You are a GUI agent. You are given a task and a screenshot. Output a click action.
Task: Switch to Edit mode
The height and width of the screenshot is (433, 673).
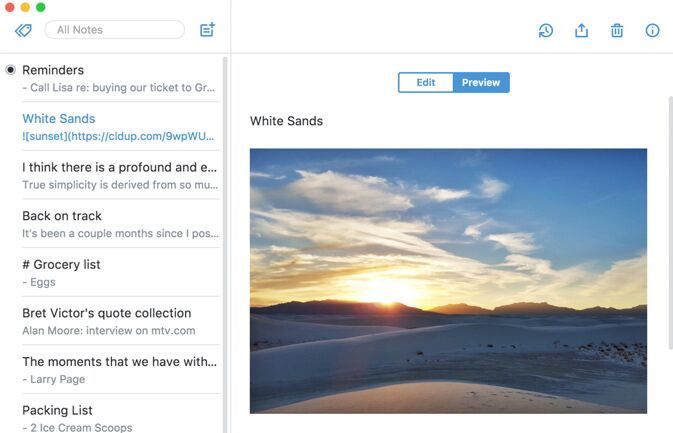(x=425, y=82)
